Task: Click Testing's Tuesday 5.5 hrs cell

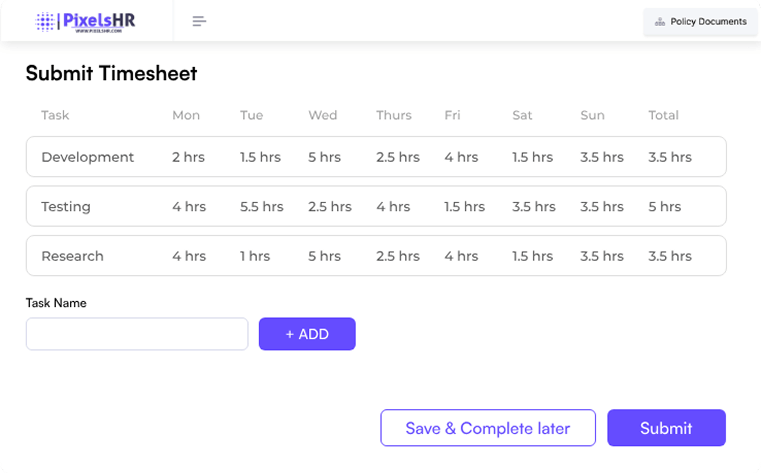Action: [261, 207]
